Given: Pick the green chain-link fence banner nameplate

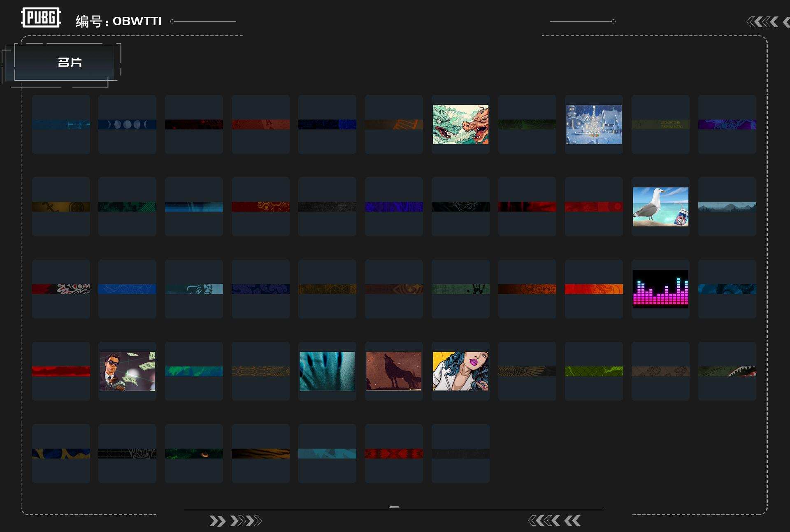Looking at the screenshot, I should (594, 371).
